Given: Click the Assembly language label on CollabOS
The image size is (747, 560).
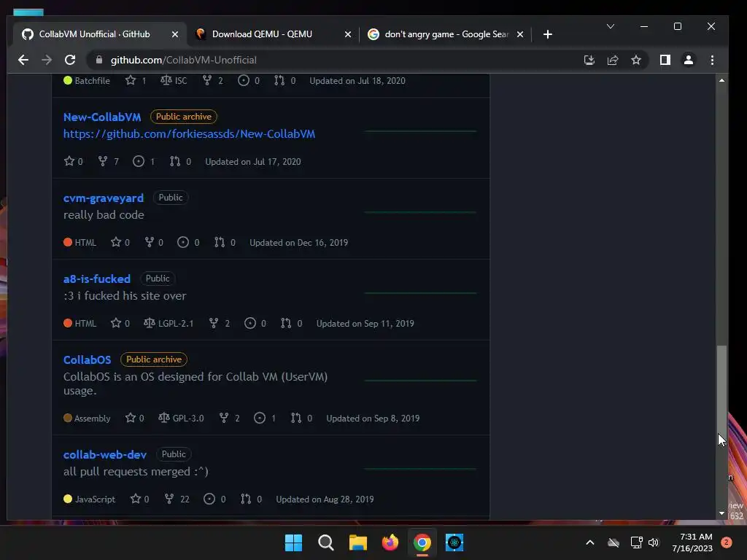Looking at the screenshot, I should pos(87,418).
